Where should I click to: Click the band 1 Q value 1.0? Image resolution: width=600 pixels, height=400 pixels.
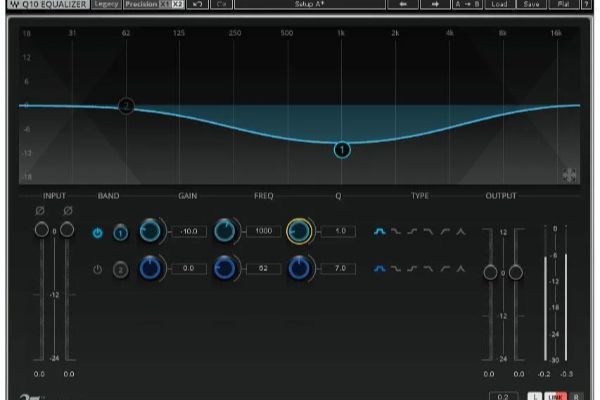(x=339, y=231)
